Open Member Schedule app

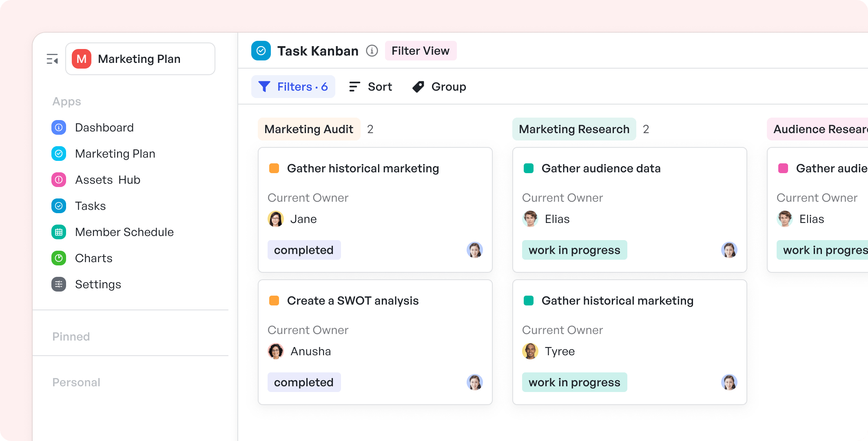(x=124, y=232)
